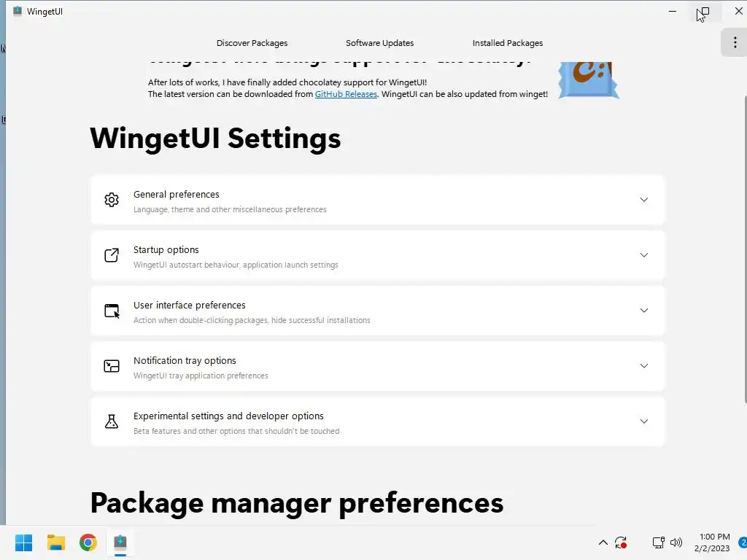747x560 pixels.
Task: Expand User interface preferences chevron
Action: pyautogui.click(x=643, y=311)
